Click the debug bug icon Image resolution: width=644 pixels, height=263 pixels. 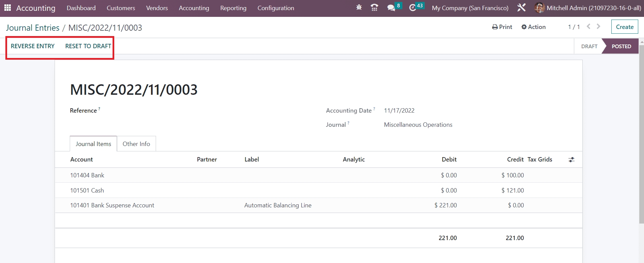point(359,7)
